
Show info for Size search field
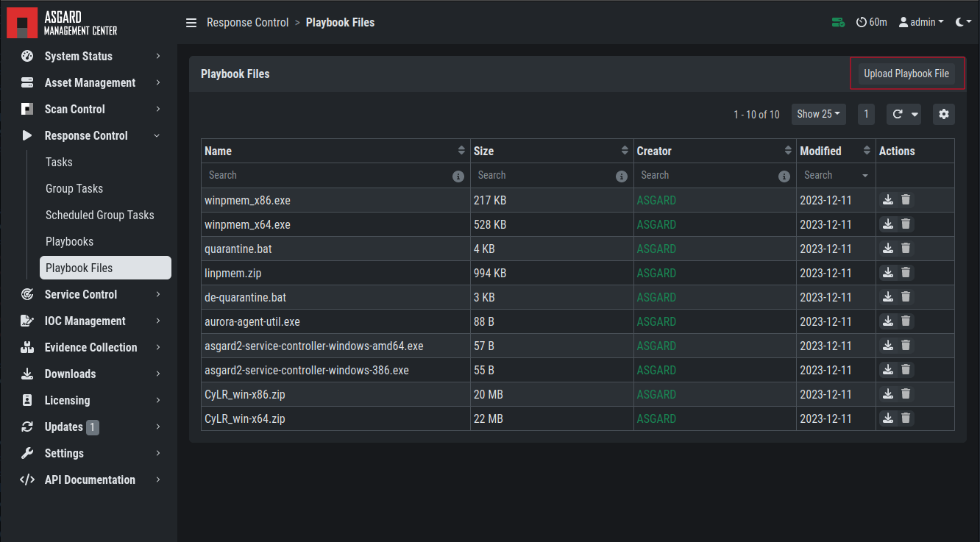(622, 176)
